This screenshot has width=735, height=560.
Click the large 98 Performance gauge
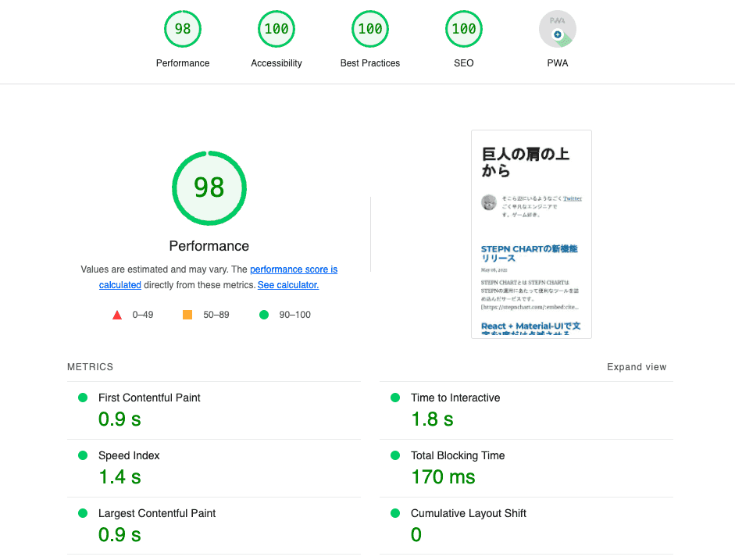209,187
